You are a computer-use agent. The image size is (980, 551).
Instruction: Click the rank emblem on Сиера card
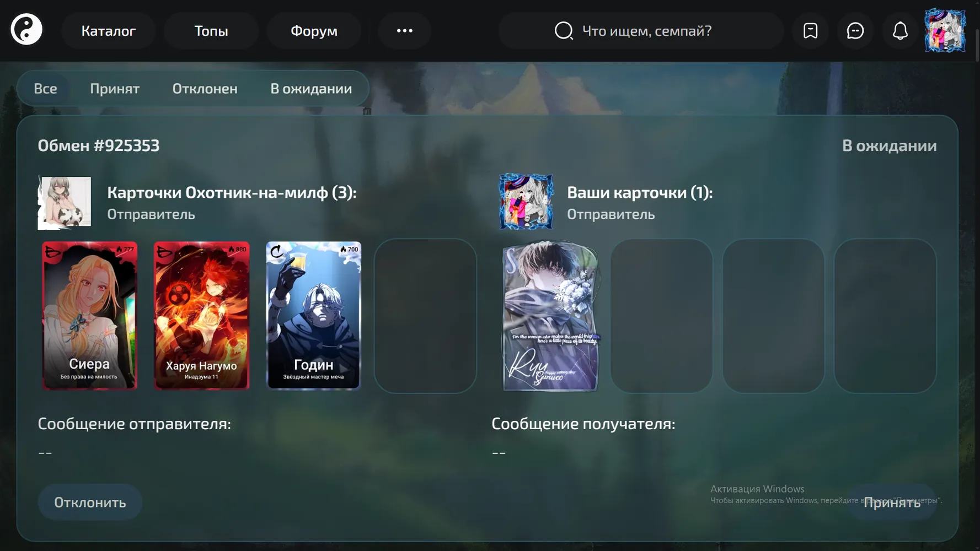(x=53, y=252)
